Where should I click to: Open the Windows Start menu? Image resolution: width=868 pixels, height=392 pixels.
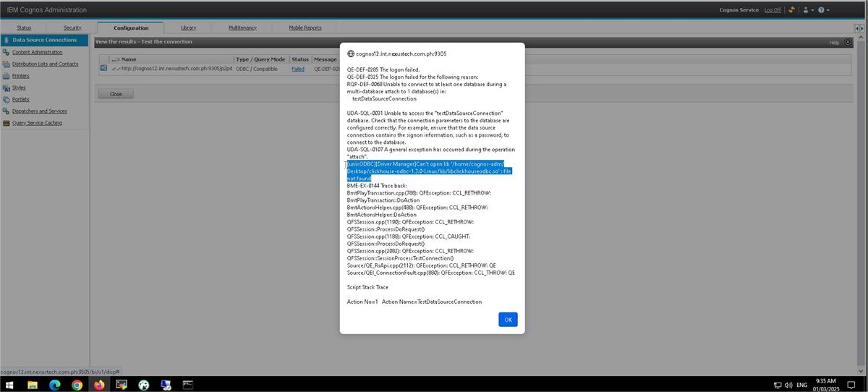11,385
